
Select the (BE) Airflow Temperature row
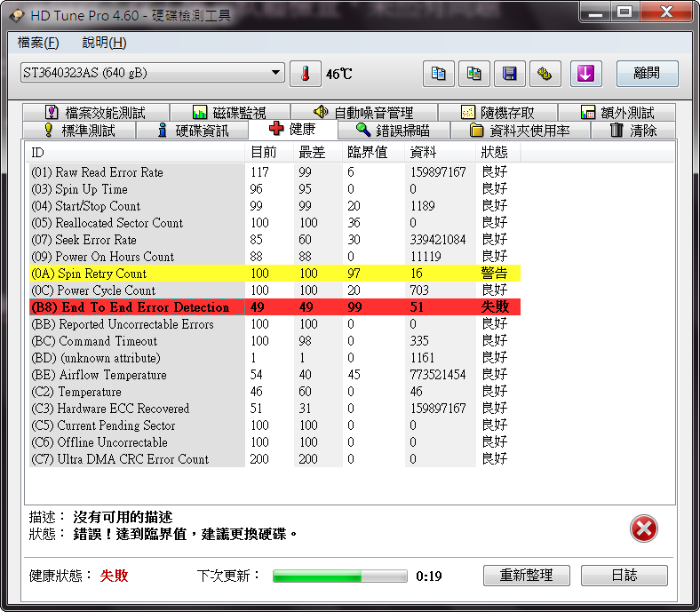tap(275, 375)
